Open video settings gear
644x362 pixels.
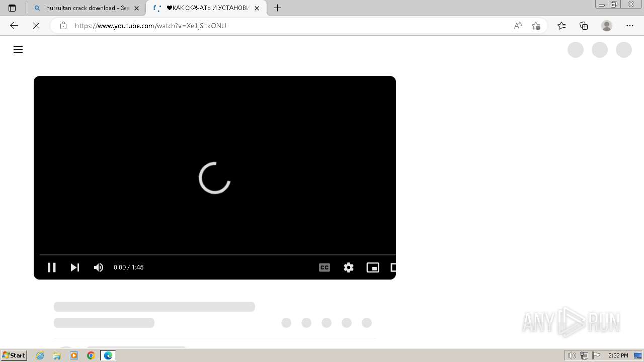coord(349,267)
